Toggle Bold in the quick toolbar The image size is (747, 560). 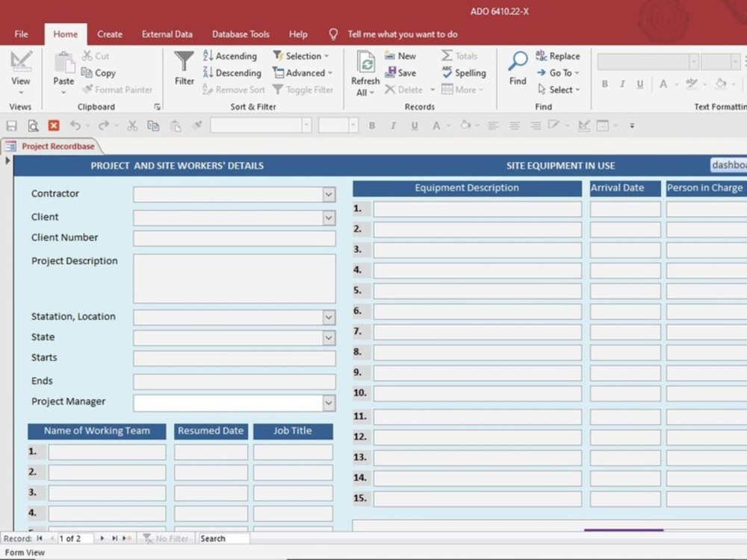[371, 125]
